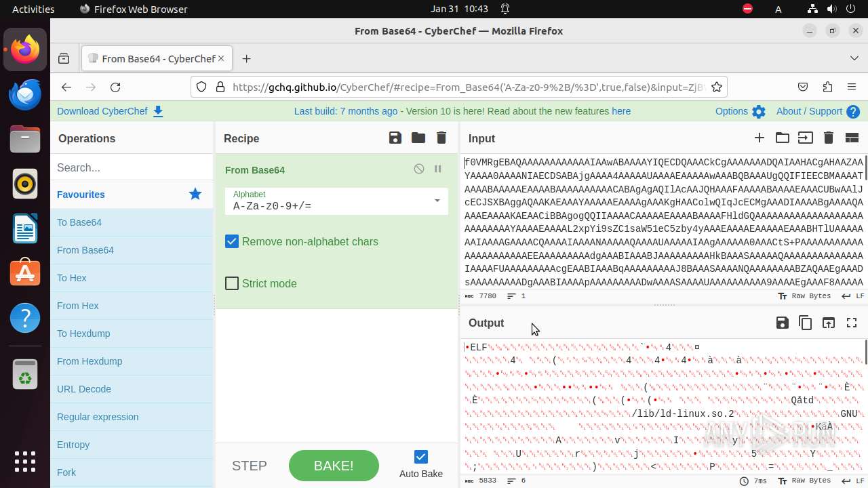The image size is (868, 488).
Task: Open Firefox extensions icon
Action: pos(827,87)
